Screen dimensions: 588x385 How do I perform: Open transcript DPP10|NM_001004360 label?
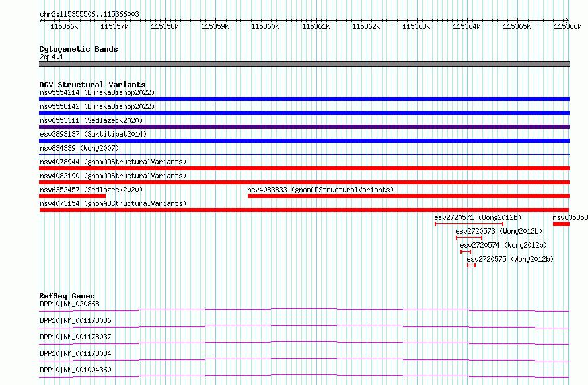click(75, 370)
